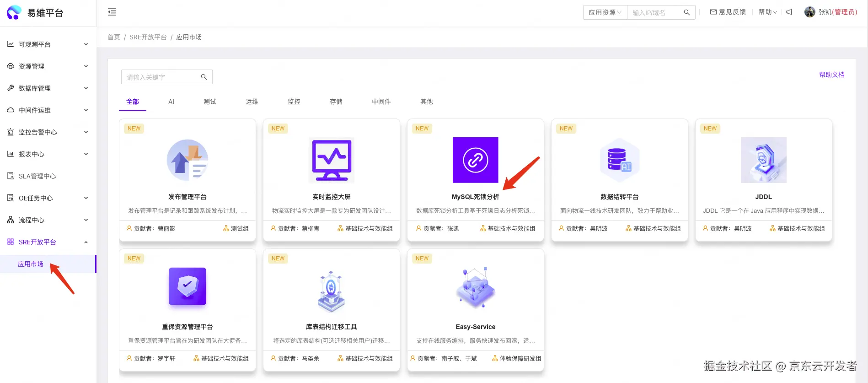Click the 库表结构迁移工具 title

(332, 327)
